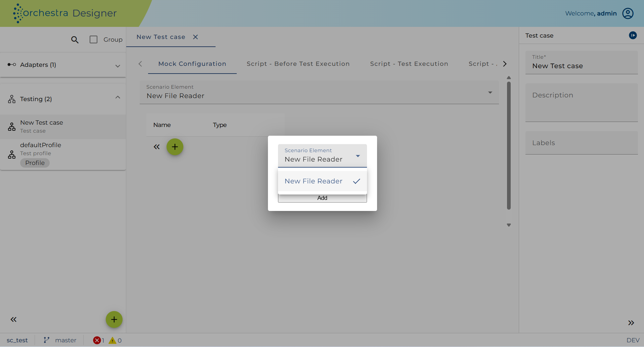Click double chevron beside table add button
Viewport: 644px width, 347px height.
click(x=156, y=147)
